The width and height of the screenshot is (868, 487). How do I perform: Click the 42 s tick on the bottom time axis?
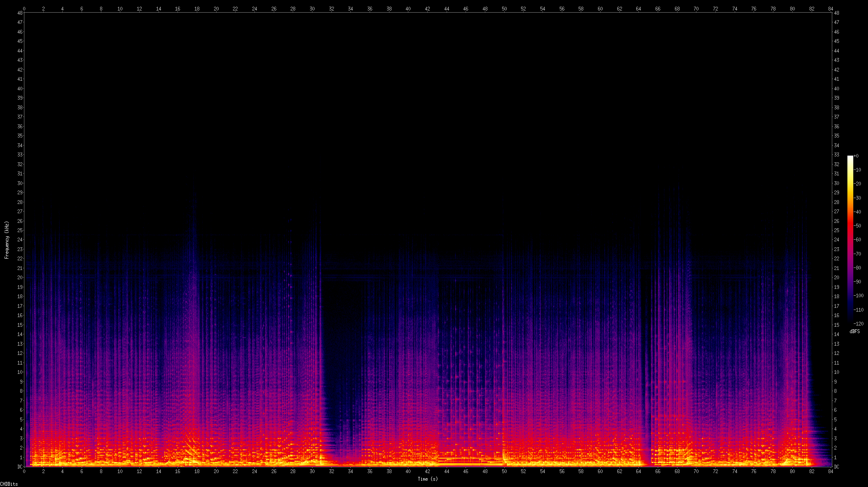(427, 471)
